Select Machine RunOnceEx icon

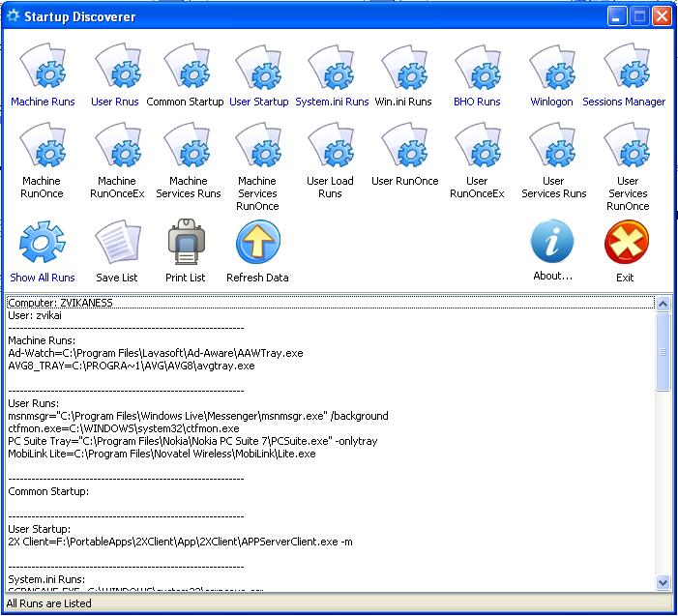118,145
